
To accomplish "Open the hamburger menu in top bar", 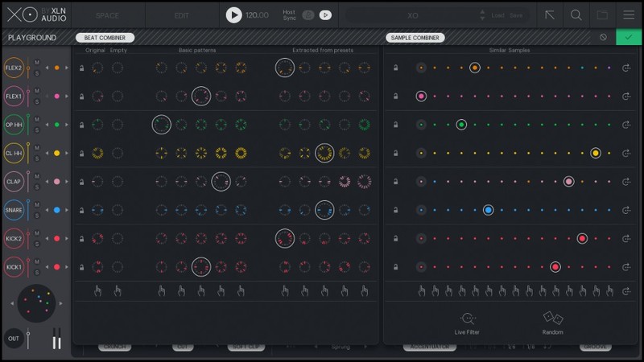I will click(x=629, y=14).
